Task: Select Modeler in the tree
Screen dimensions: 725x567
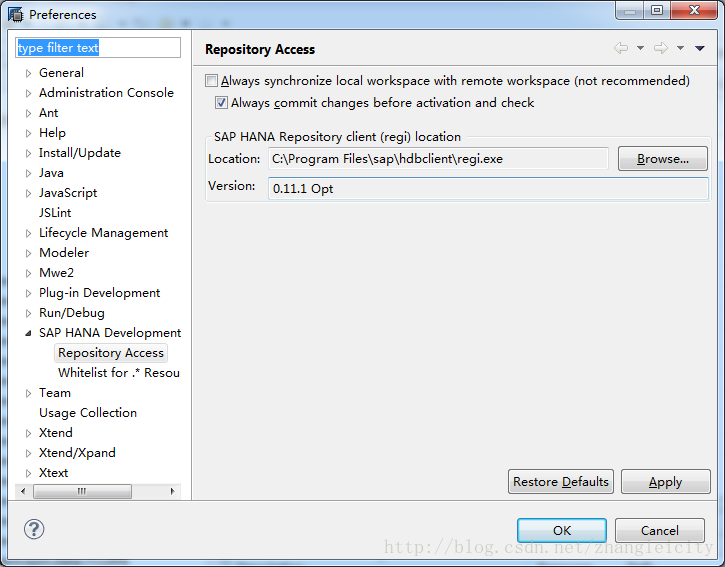Action: 64,253
